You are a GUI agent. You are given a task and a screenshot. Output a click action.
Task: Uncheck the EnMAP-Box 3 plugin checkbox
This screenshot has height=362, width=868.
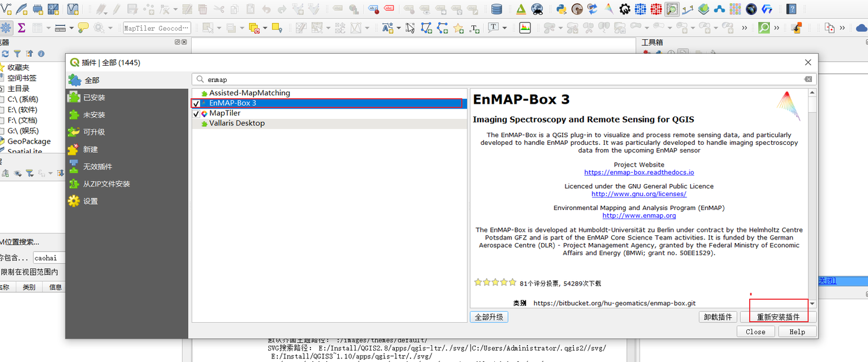(x=196, y=103)
